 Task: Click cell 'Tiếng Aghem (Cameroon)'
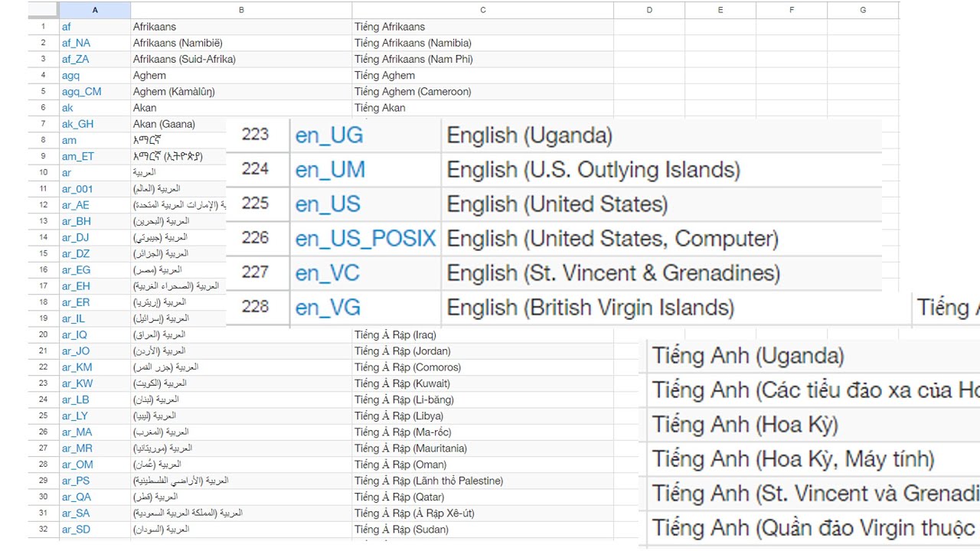(x=482, y=92)
